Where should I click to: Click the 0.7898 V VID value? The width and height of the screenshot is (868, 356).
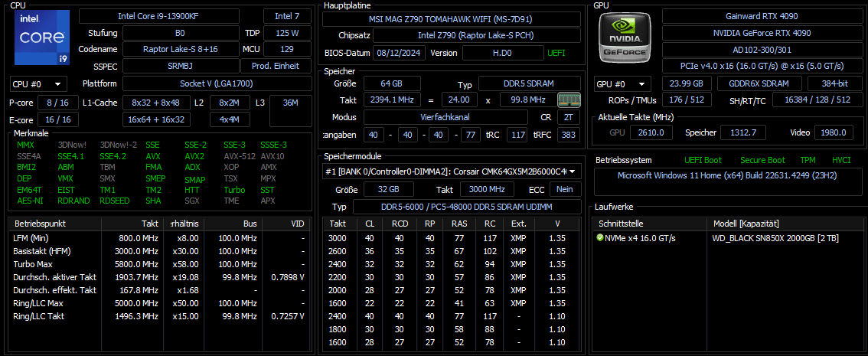pos(288,277)
